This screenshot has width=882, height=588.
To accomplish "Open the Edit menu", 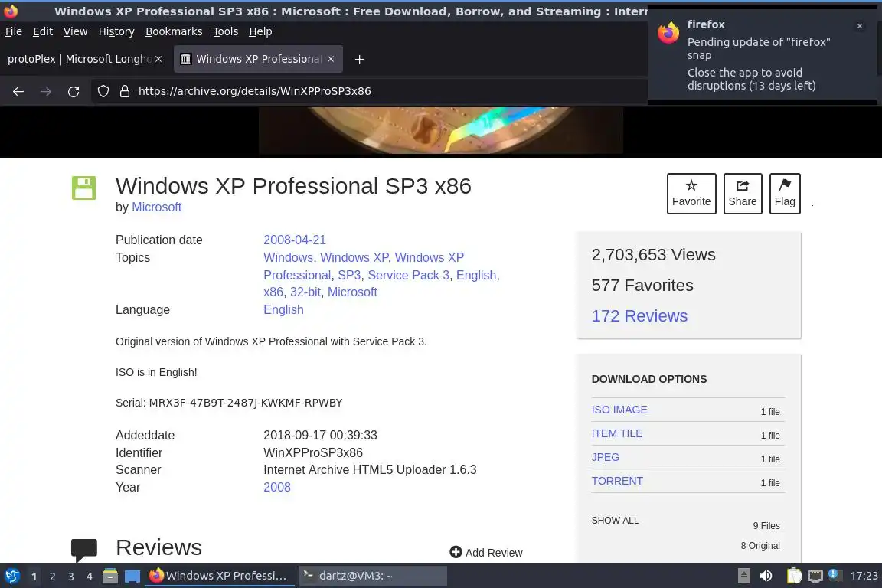I will [x=43, y=31].
